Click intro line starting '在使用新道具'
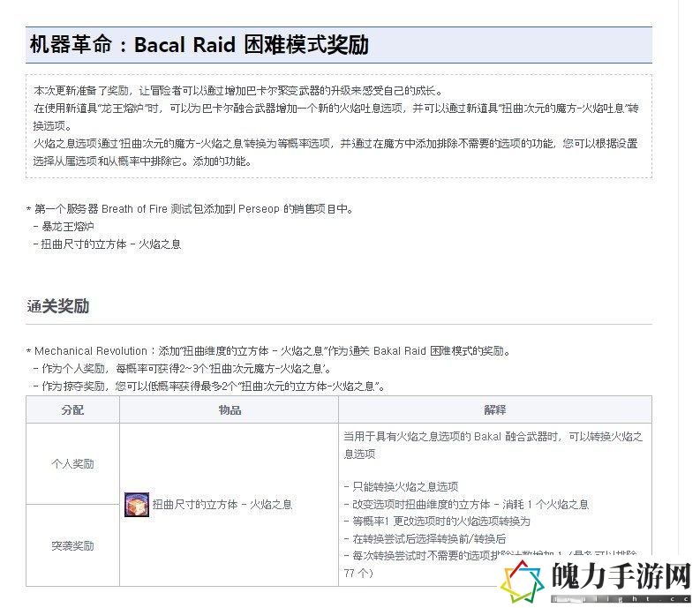Screen dimensions: 700x608 (335, 117)
